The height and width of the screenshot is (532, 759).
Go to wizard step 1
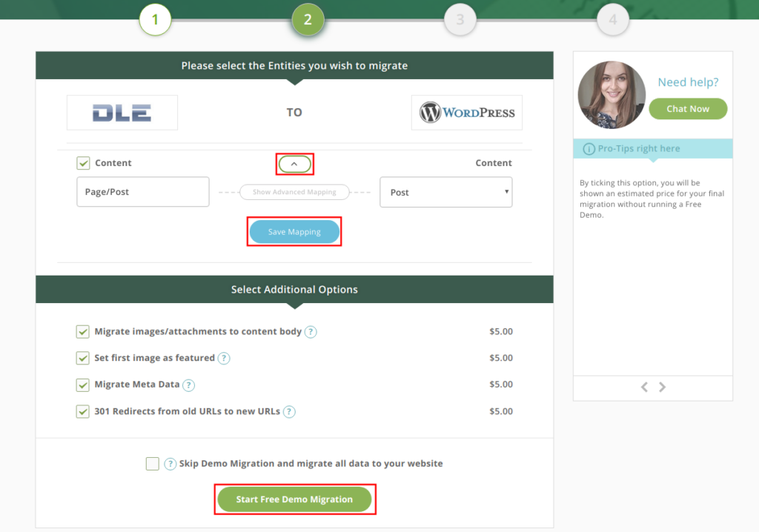pos(155,19)
